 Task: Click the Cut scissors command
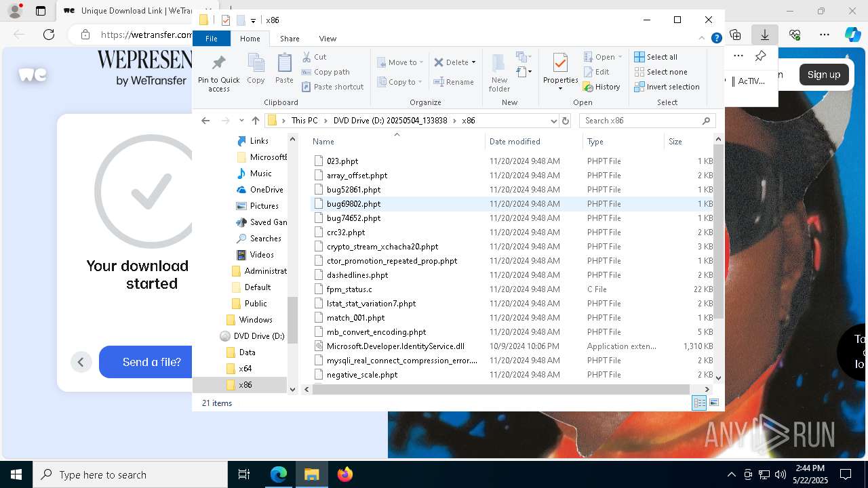tap(314, 57)
